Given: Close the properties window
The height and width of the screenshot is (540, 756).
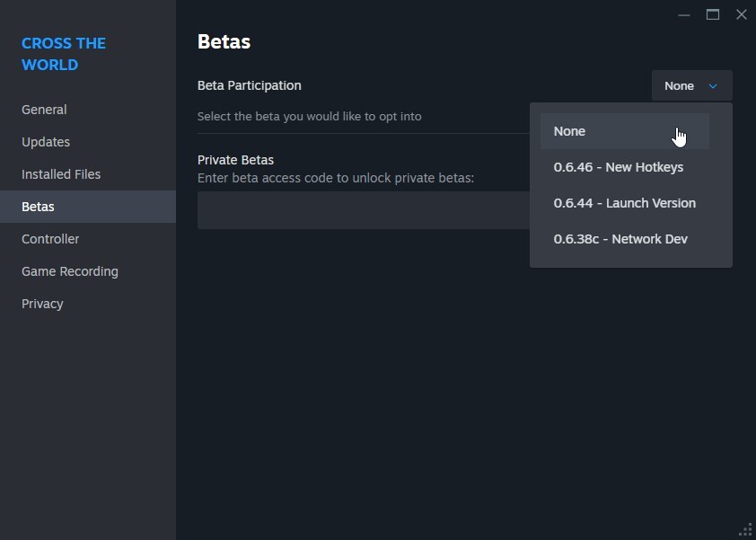Looking at the screenshot, I should (x=742, y=14).
